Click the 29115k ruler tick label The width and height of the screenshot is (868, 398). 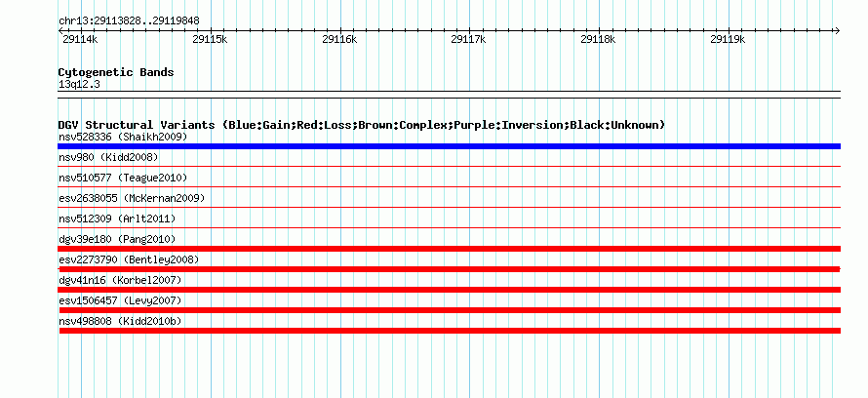point(210,39)
